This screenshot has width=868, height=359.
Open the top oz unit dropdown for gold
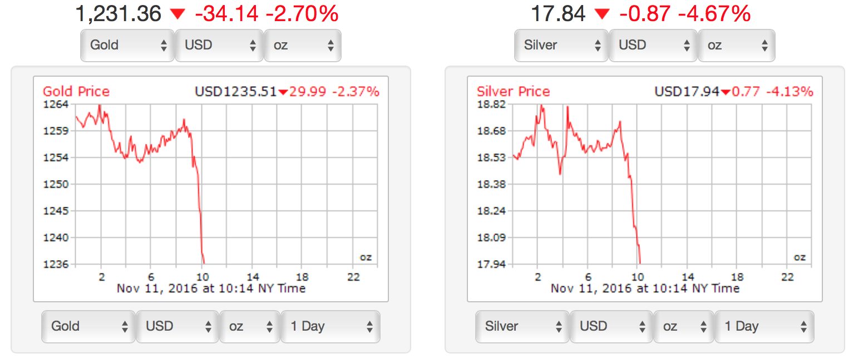[303, 45]
